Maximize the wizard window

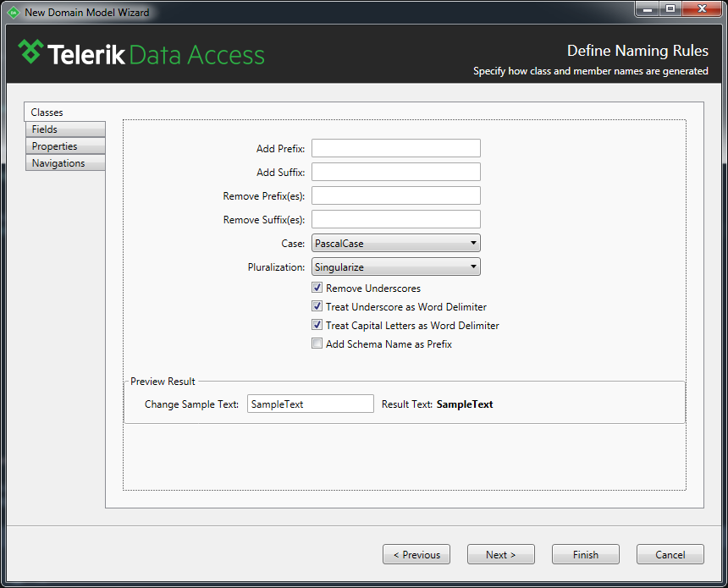click(x=670, y=8)
